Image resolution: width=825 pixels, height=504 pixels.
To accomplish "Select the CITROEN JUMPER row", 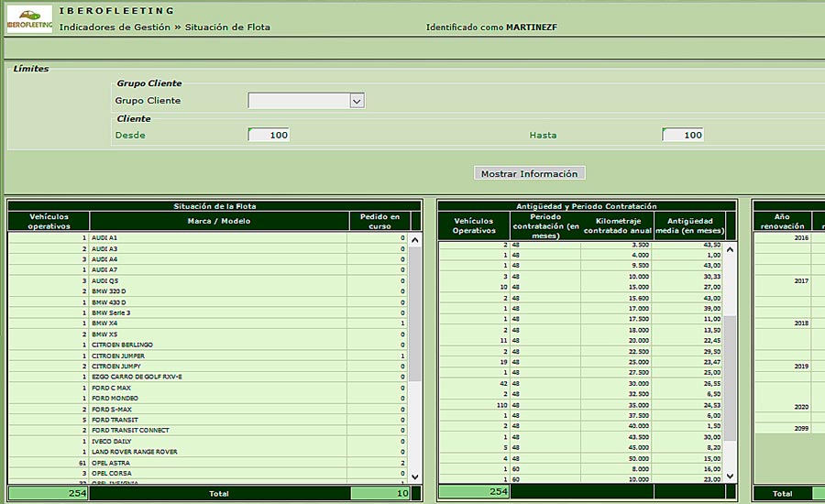I will 207,356.
